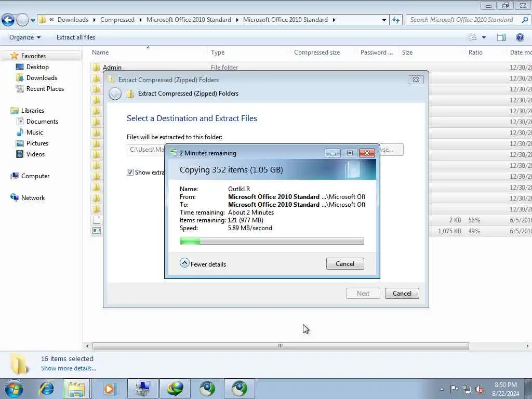Click back arrow in Extract wizard
The height and width of the screenshot is (399, 532).
click(115, 94)
